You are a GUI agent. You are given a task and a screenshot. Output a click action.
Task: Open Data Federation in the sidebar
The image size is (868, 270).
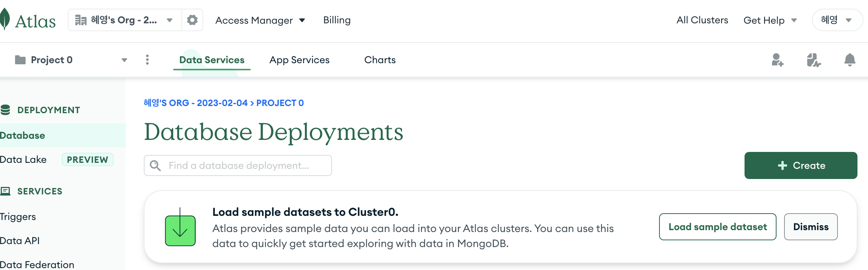(x=37, y=264)
